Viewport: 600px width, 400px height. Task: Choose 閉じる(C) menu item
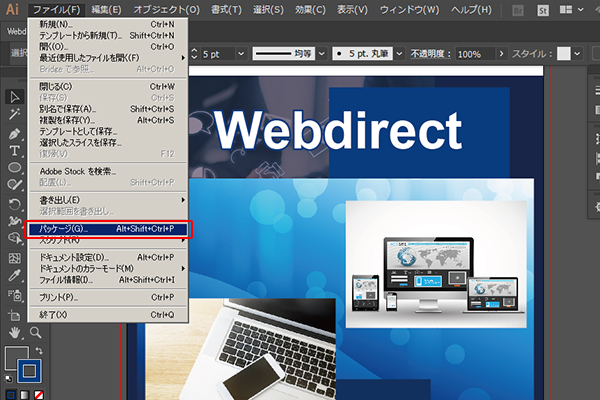(108, 87)
